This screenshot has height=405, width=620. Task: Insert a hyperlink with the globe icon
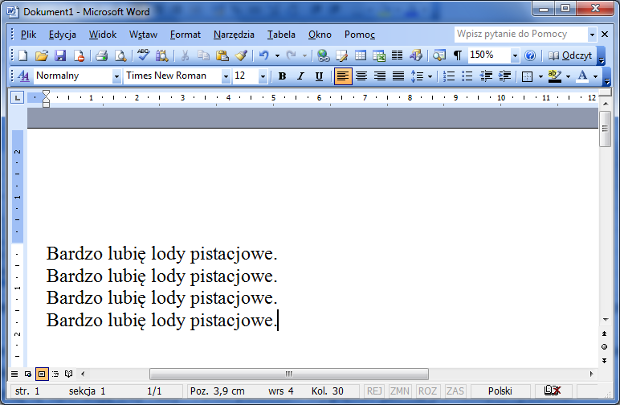pyautogui.click(x=323, y=55)
